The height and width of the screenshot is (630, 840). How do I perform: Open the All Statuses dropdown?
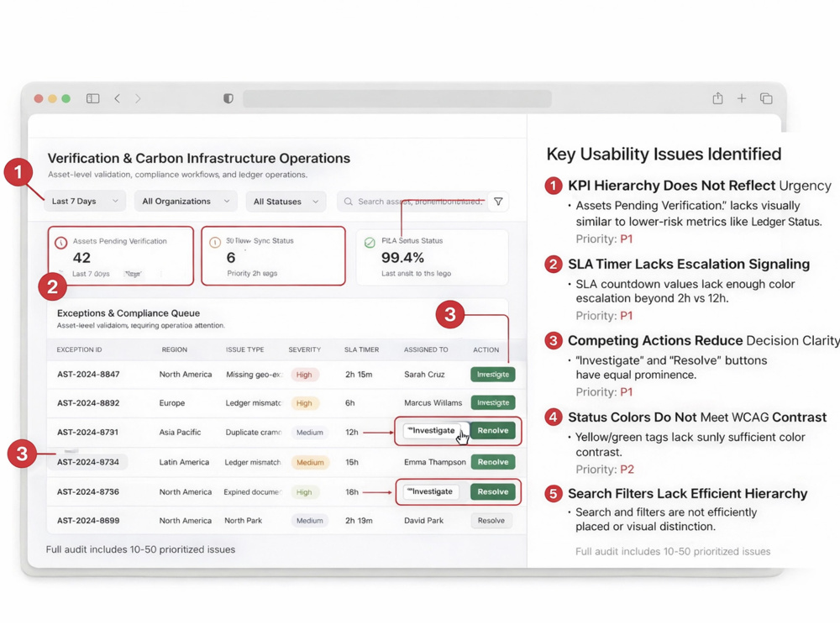point(286,202)
